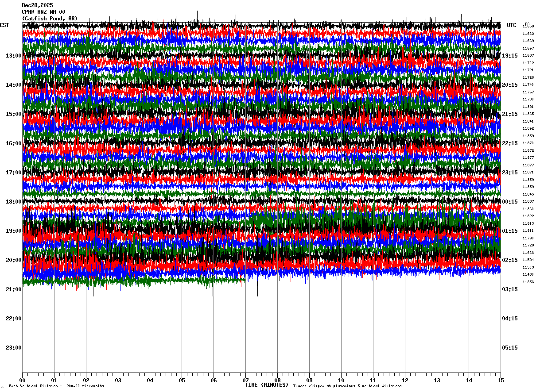Image resolution: width=536 pixels, height=392 pixels.
Task: Click the DC offset value 11870
Action: tap(528, 143)
